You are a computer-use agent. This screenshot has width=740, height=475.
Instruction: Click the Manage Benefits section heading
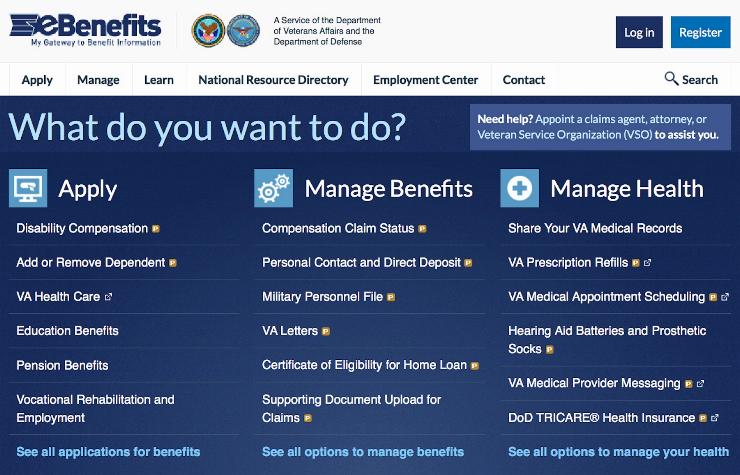388,189
